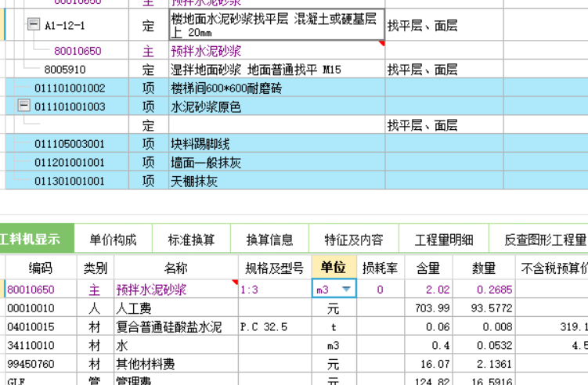The height and width of the screenshot is (385, 588).
Task: Click the 含量 column header
Action: pos(428,268)
